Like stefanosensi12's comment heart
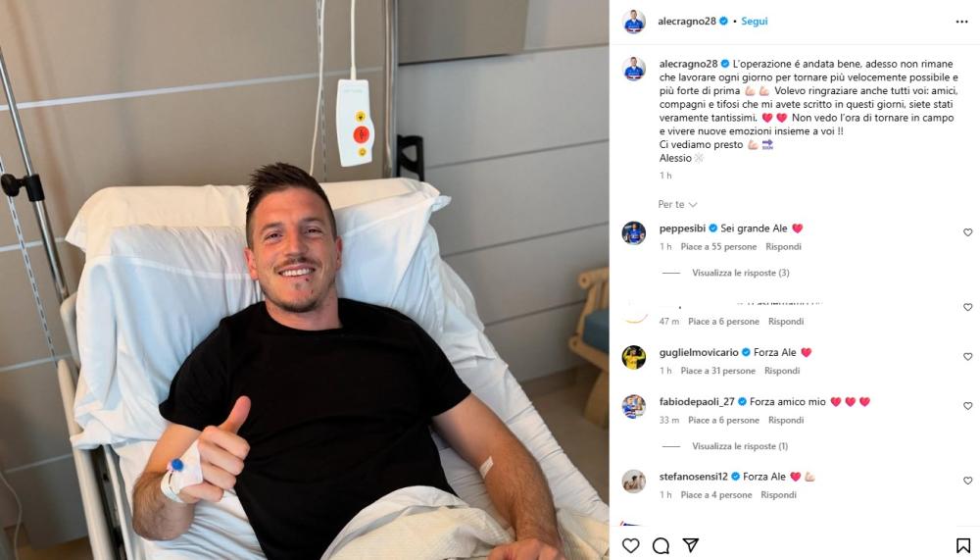This screenshot has height=560, width=980. point(967,480)
